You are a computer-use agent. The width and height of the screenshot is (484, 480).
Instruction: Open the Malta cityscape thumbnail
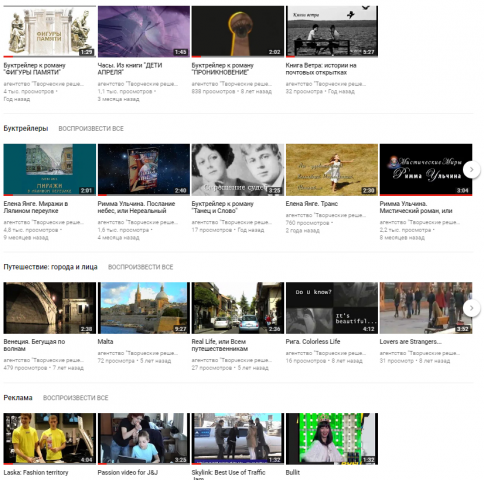[x=144, y=308]
